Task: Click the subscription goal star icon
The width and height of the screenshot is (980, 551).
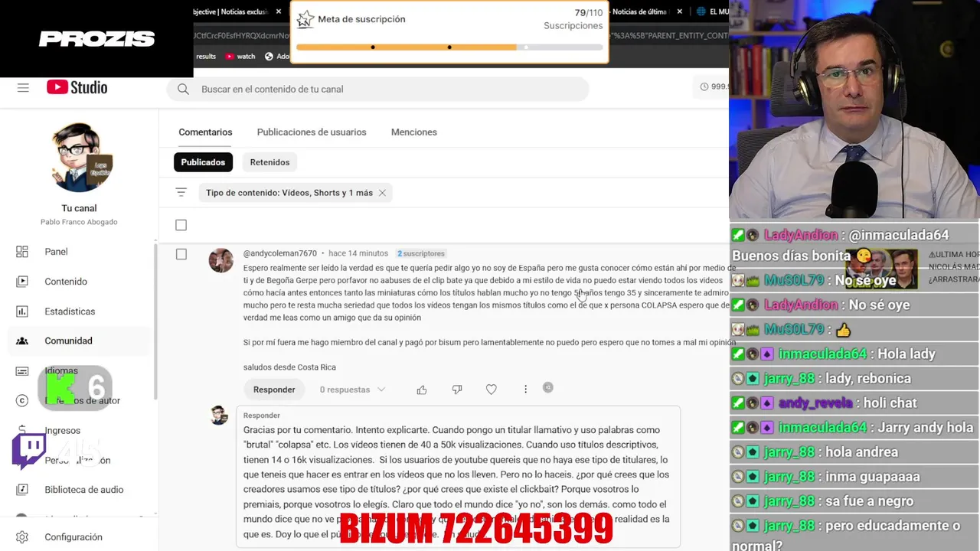Action: click(305, 19)
